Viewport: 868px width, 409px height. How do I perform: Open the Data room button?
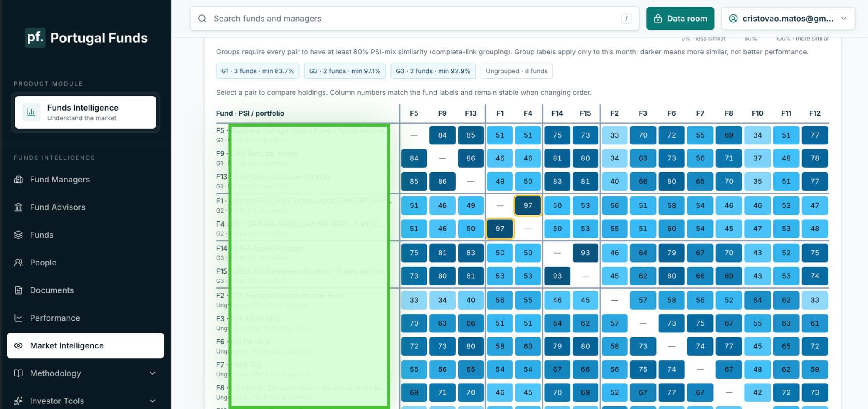pos(680,19)
